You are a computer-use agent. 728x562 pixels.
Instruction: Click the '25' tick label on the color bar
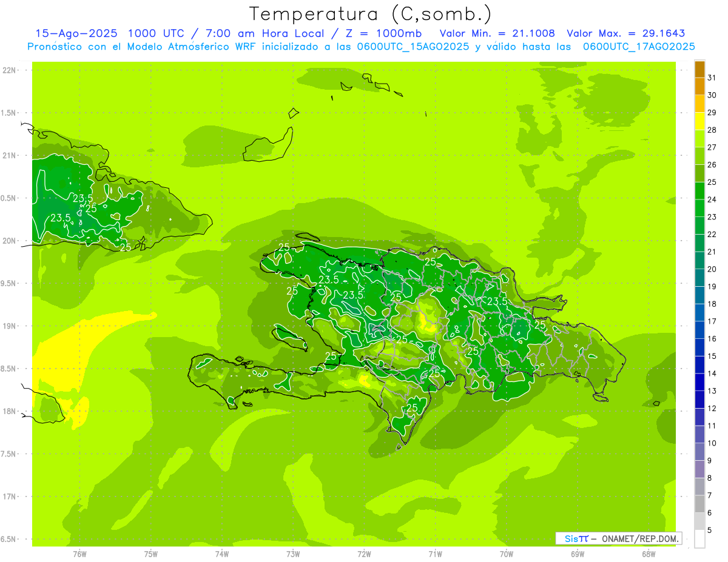click(x=712, y=182)
